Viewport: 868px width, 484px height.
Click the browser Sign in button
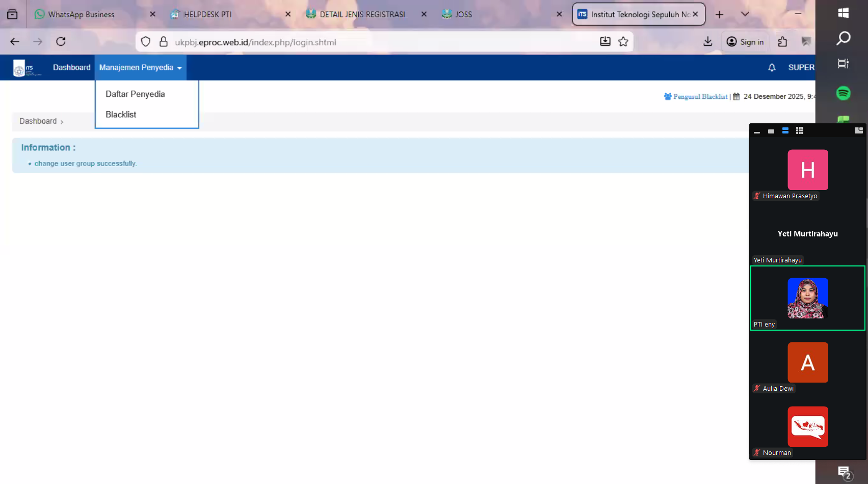click(745, 42)
